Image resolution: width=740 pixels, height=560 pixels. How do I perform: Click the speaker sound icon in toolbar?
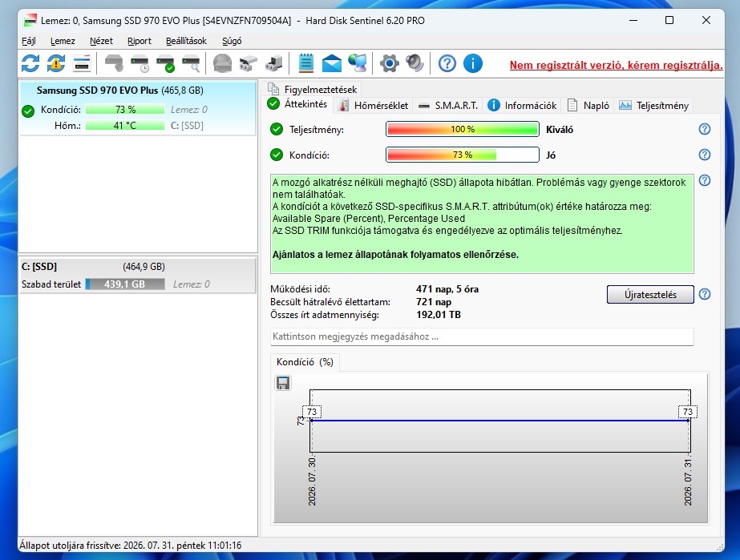pos(414,63)
